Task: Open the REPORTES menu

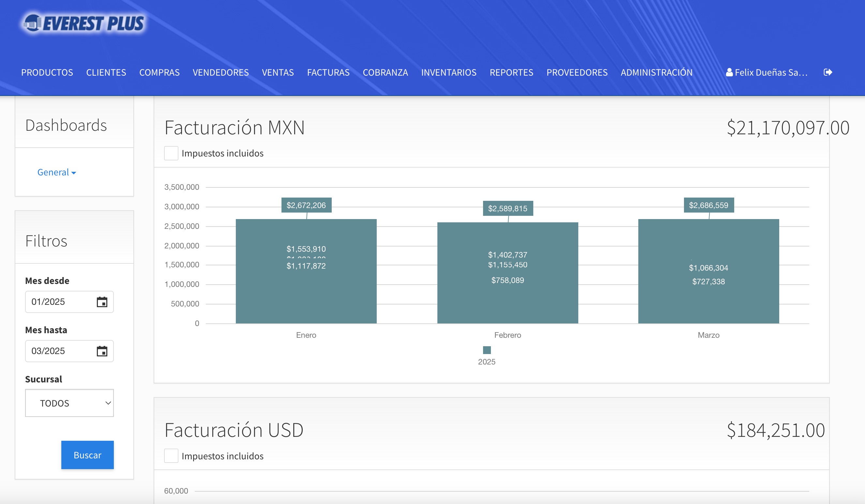Action: (511, 72)
